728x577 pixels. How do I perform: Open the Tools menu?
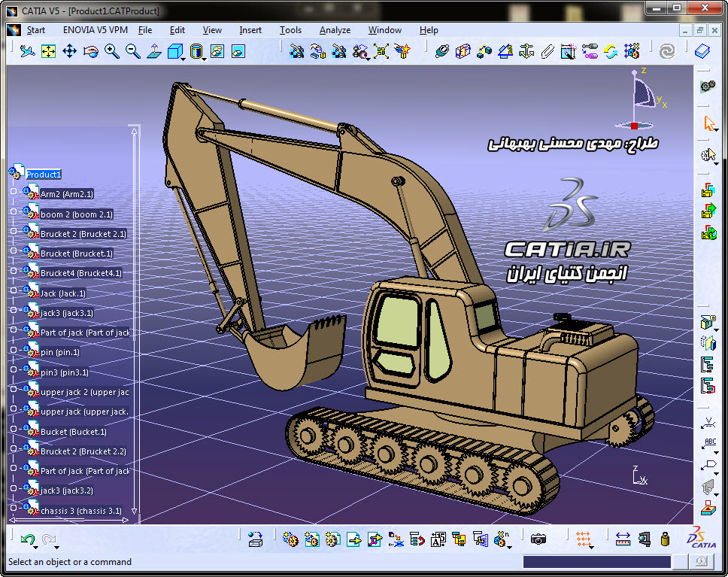pyautogui.click(x=290, y=30)
